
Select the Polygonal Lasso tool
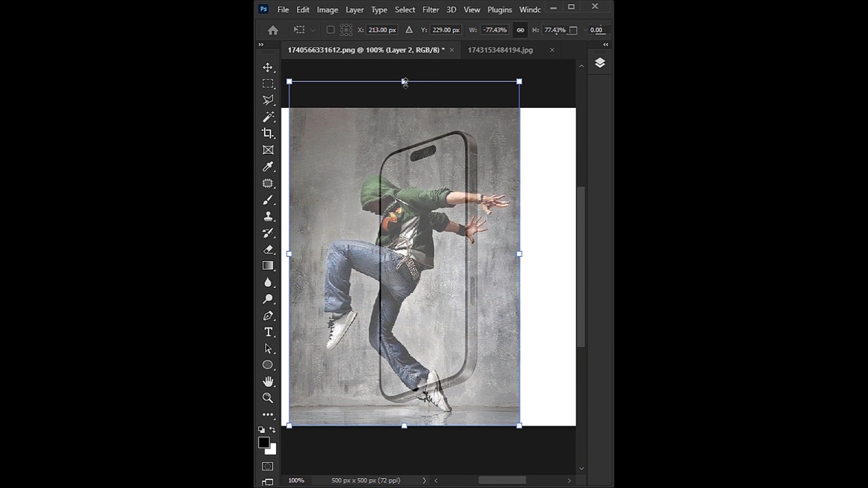pyautogui.click(x=268, y=100)
